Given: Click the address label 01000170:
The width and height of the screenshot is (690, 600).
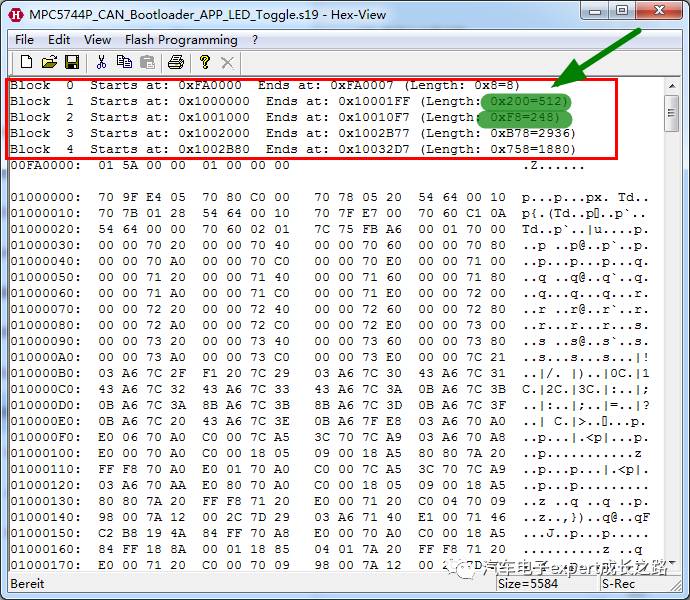Looking at the screenshot, I should tap(46, 565).
